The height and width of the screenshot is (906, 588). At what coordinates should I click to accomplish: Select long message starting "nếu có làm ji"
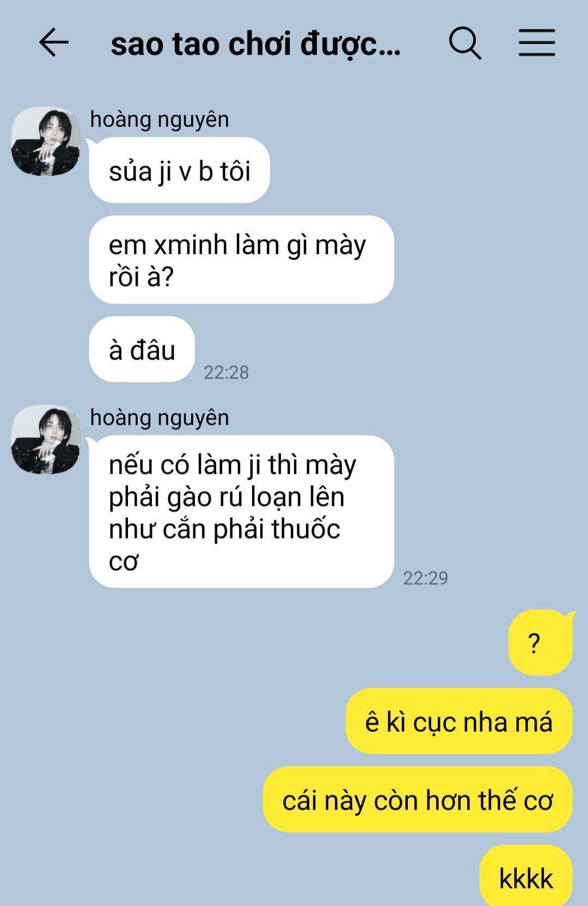pos(241,512)
